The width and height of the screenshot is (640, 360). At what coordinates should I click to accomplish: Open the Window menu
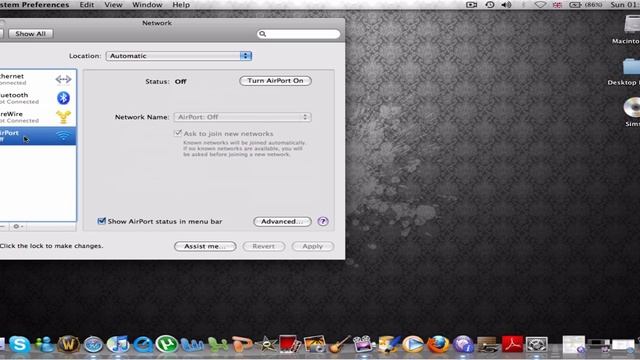click(147, 4)
